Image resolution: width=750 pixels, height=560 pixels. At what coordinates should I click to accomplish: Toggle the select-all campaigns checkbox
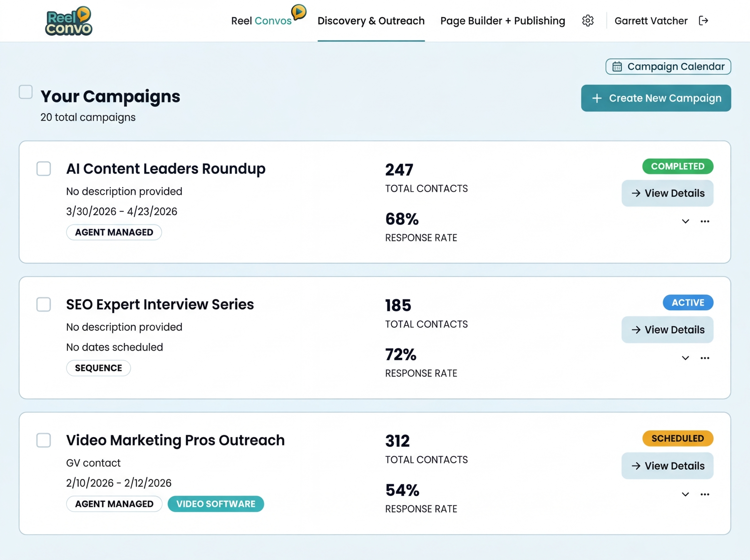[26, 92]
